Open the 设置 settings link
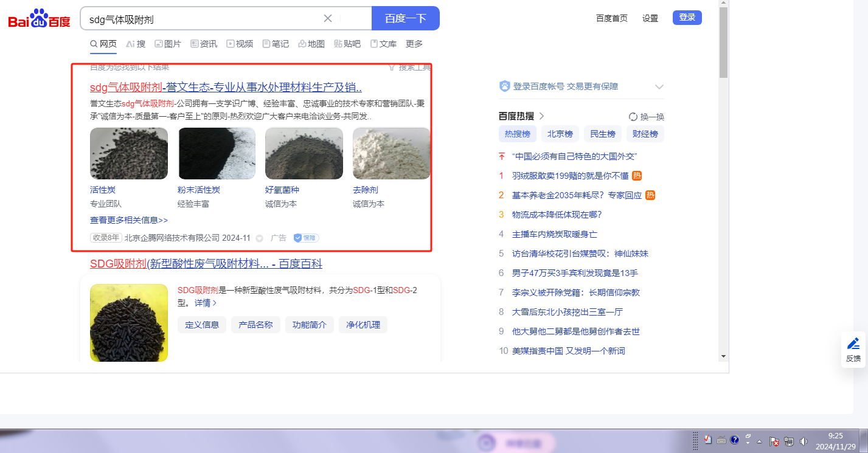This screenshot has height=453, width=868. tap(650, 18)
